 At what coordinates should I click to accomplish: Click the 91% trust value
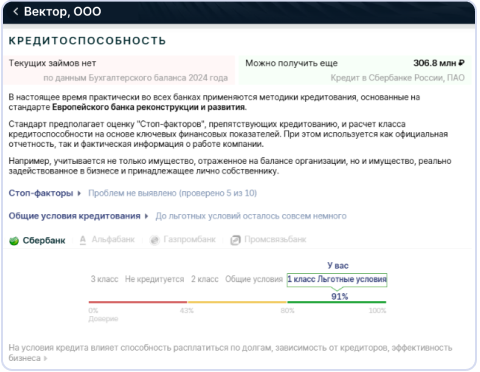[339, 296]
